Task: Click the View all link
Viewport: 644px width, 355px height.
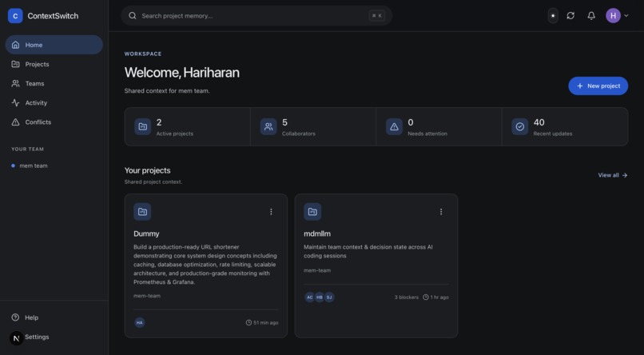Action: point(612,175)
